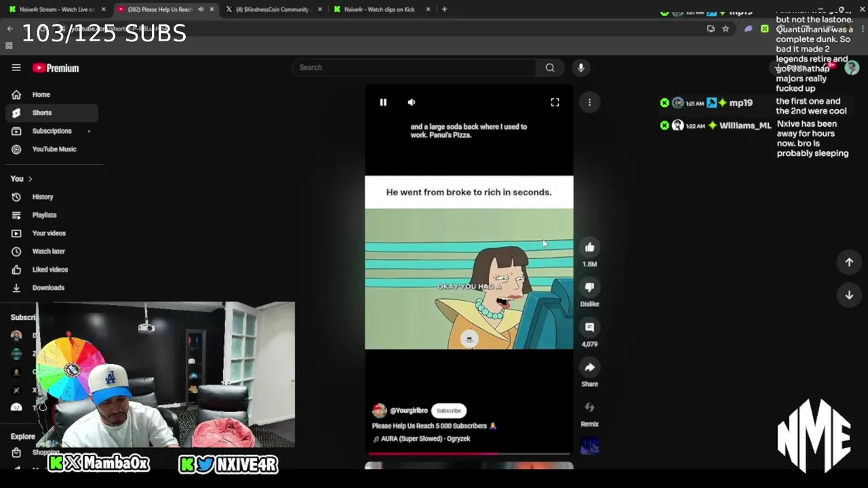Viewport: 868px width, 488px height.
Task: Like the Short with 1.8M likes
Action: point(589,247)
